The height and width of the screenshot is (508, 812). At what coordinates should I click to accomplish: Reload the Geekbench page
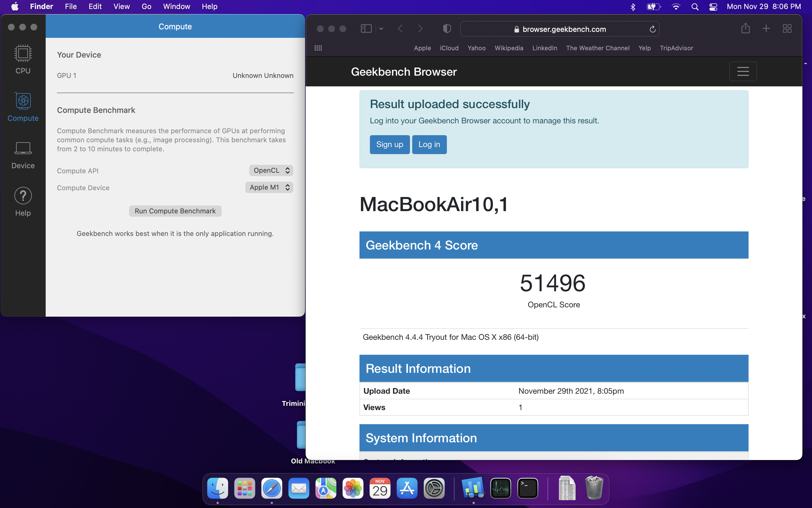[652, 29]
